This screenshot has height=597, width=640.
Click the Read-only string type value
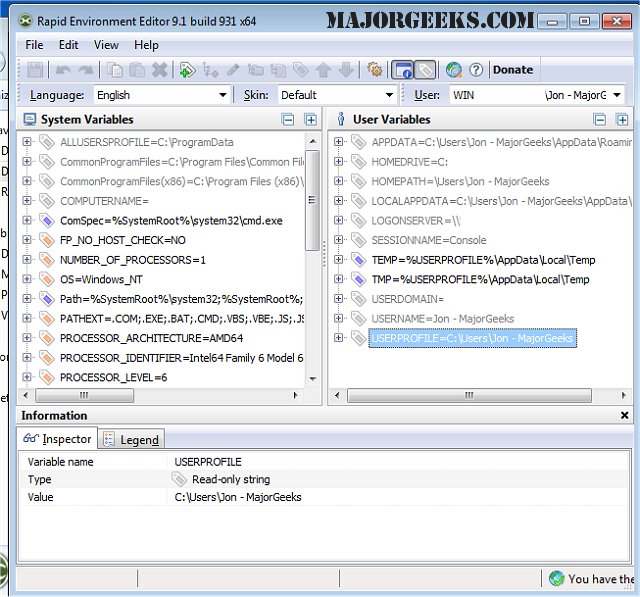click(x=231, y=479)
